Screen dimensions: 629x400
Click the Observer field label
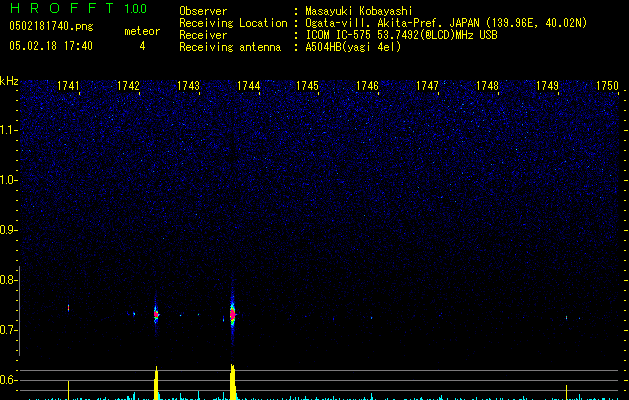[203, 11]
